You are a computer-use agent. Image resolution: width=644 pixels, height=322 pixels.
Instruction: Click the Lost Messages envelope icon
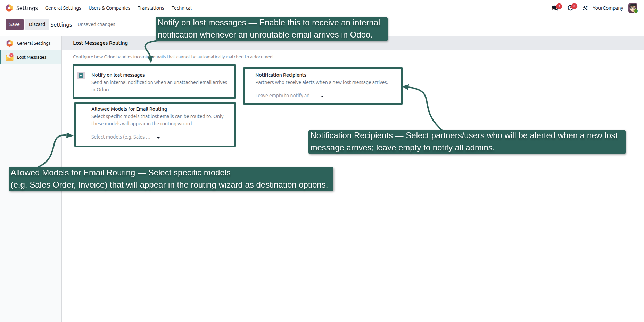pyautogui.click(x=9, y=57)
